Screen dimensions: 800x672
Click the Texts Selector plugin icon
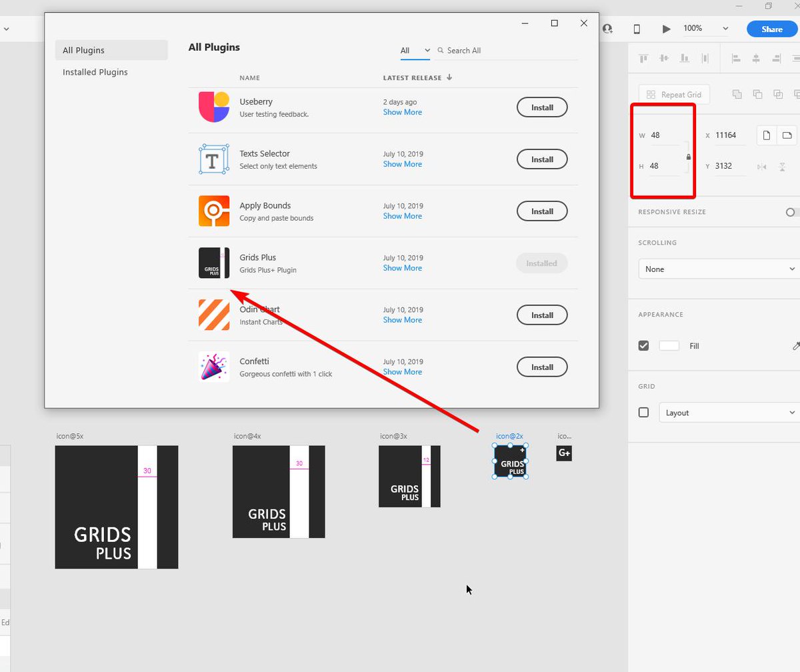point(214,159)
